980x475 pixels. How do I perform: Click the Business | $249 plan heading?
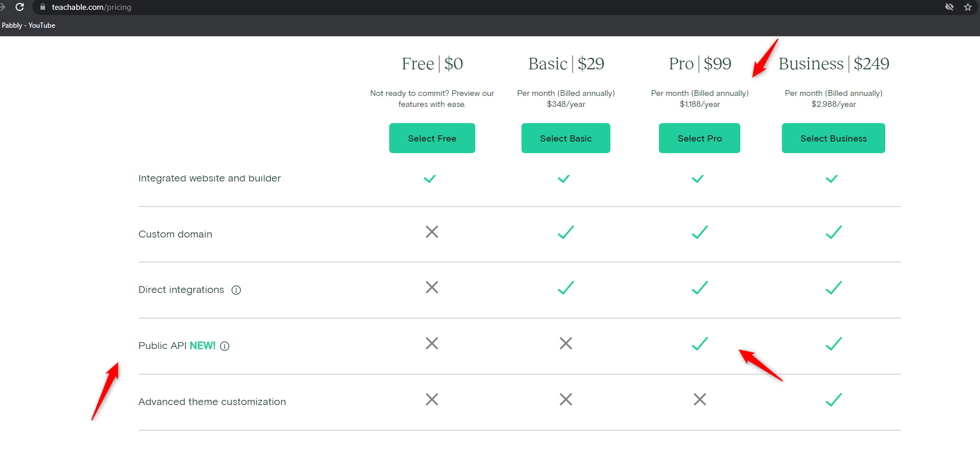(834, 64)
